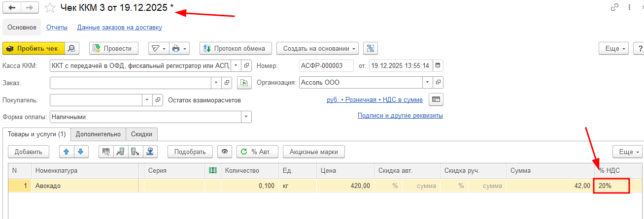
Task: Open the Отчеты section link
Action: (57, 27)
